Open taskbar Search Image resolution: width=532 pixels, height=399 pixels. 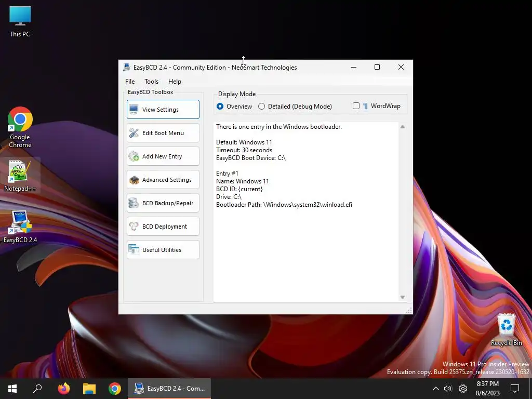tap(37, 389)
